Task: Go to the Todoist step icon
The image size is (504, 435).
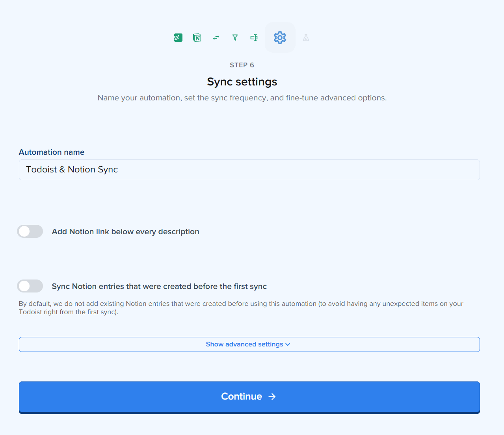Action: pos(178,38)
